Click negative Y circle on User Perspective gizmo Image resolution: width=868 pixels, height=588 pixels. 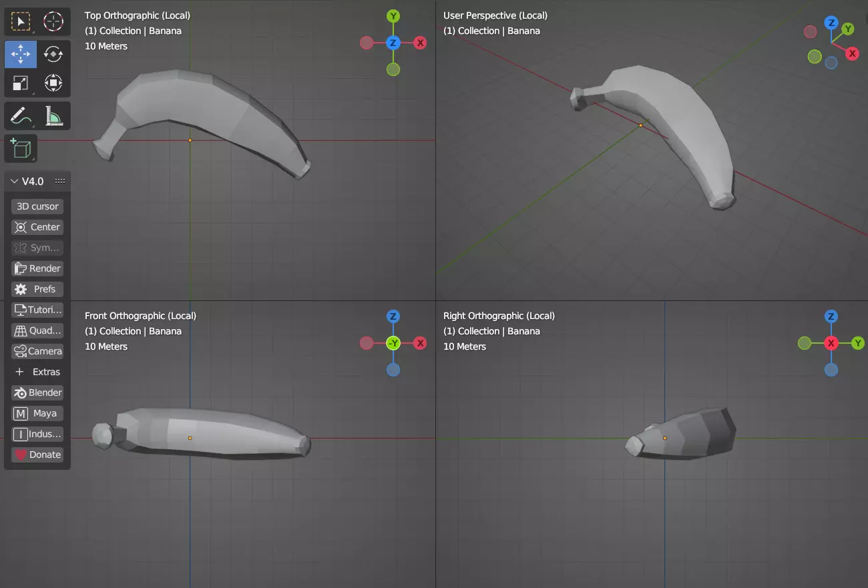click(815, 56)
